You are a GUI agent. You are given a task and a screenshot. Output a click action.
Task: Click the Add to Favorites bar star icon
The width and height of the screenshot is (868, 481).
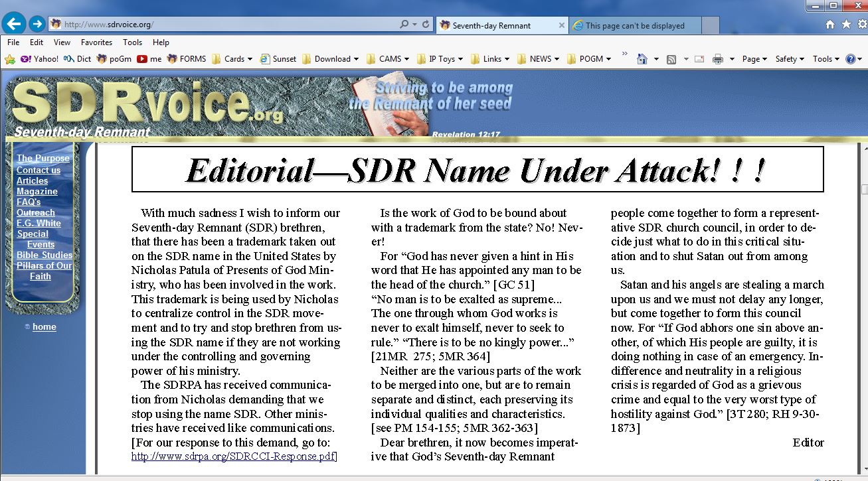pyautogui.click(x=10, y=59)
